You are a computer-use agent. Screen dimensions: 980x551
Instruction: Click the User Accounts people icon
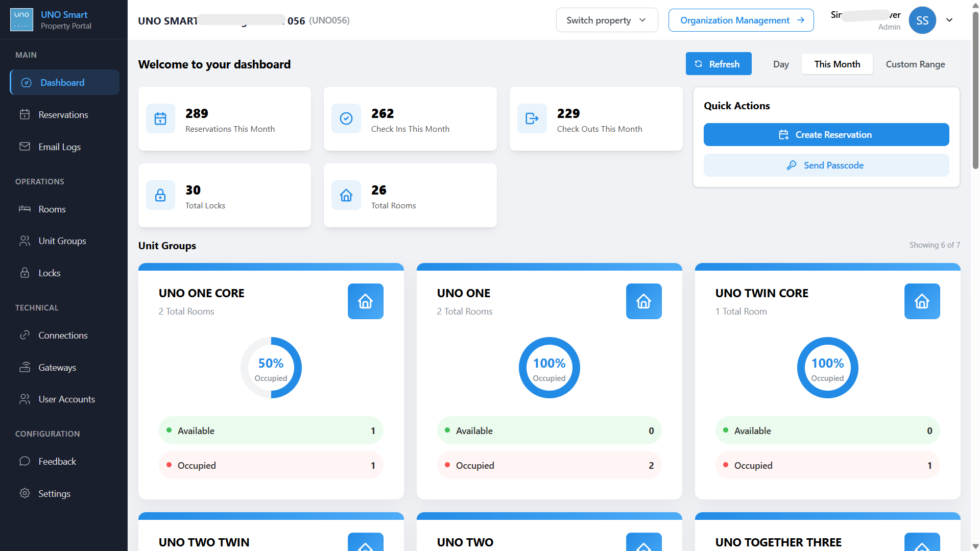click(x=25, y=399)
